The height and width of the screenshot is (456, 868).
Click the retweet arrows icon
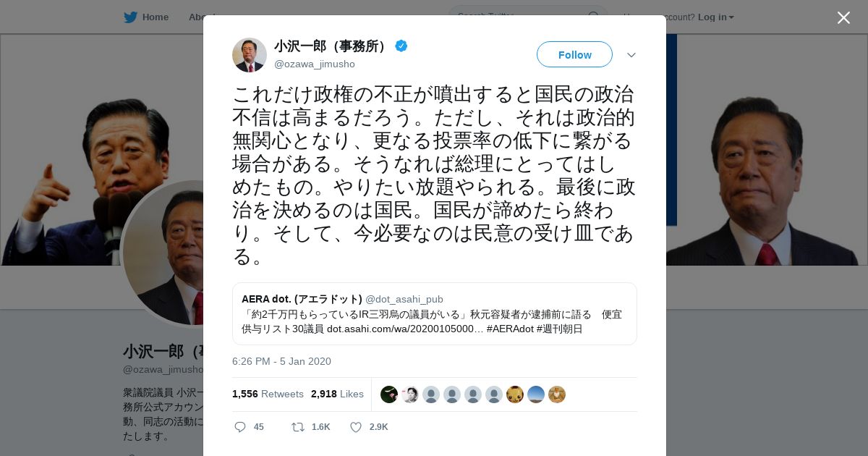coord(297,427)
